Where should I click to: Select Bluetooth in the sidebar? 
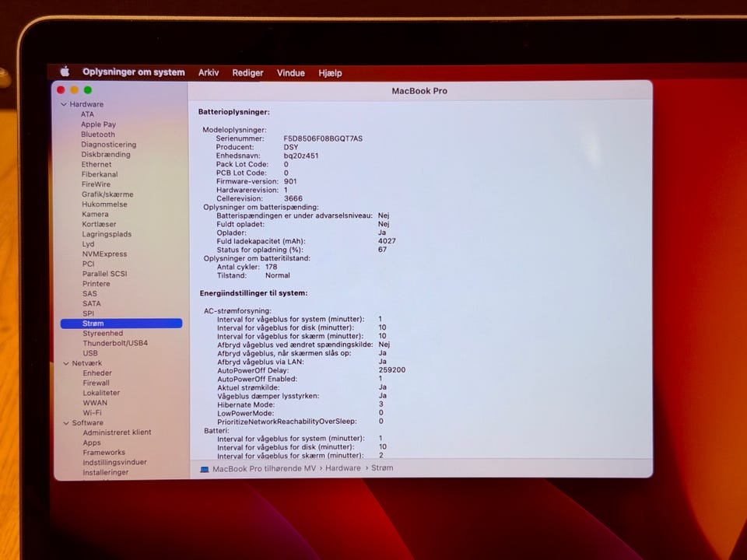tap(98, 135)
